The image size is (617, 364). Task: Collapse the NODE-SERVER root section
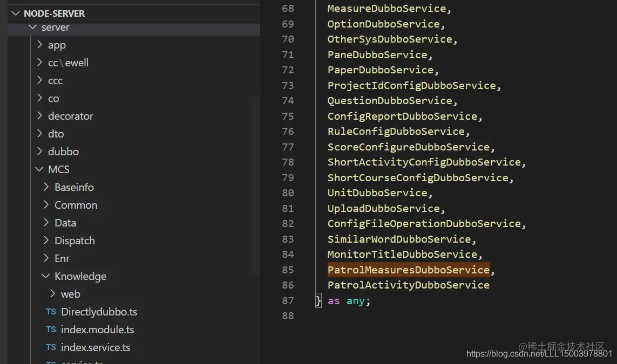pyautogui.click(x=16, y=13)
